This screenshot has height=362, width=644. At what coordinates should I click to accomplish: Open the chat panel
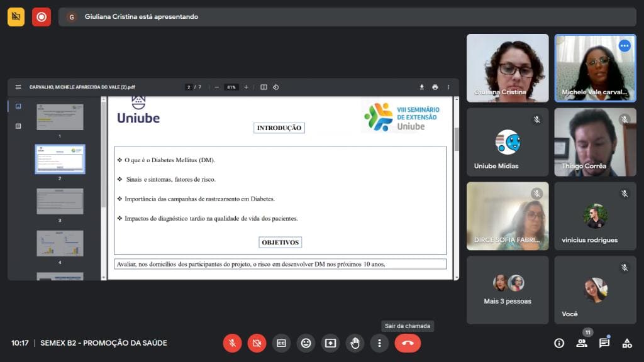[x=604, y=343]
